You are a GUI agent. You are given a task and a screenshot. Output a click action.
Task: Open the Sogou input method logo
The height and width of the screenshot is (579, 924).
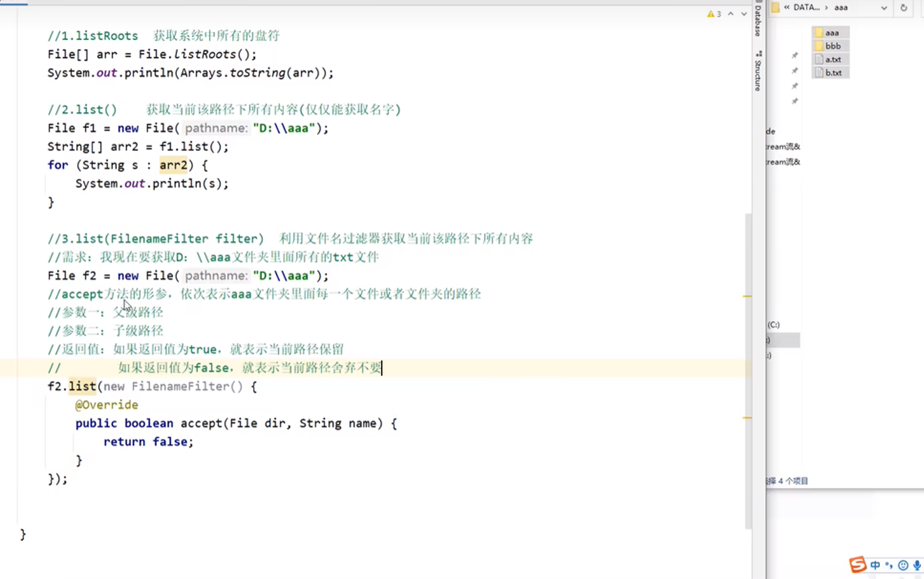click(x=858, y=564)
